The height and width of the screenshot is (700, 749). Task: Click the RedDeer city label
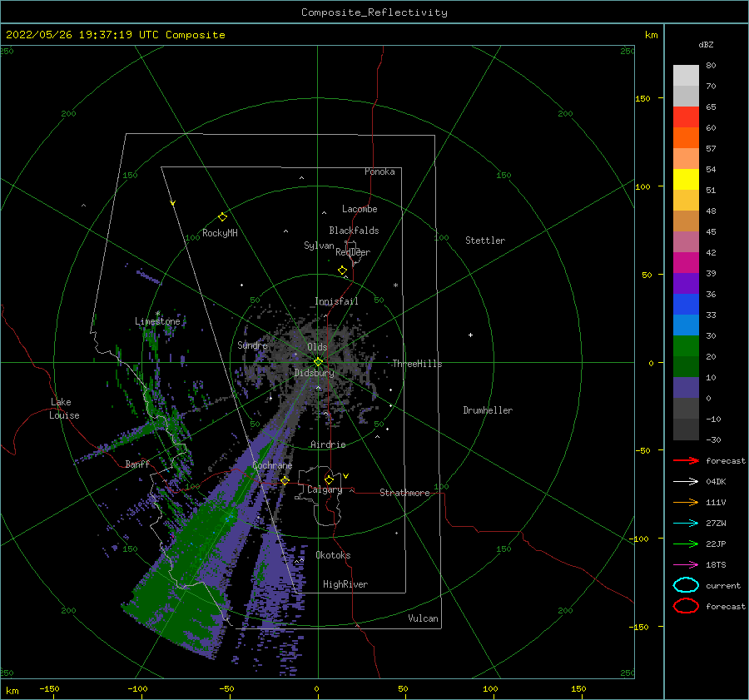point(353,252)
